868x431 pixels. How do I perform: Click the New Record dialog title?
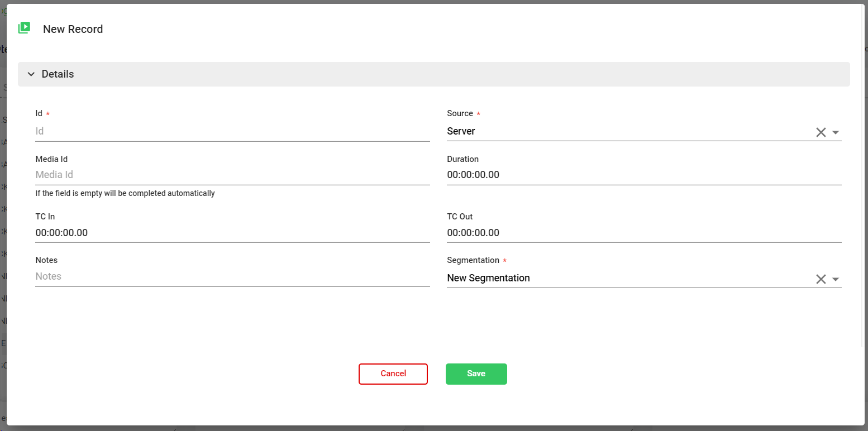pyautogui.click(x=73, y=30)
